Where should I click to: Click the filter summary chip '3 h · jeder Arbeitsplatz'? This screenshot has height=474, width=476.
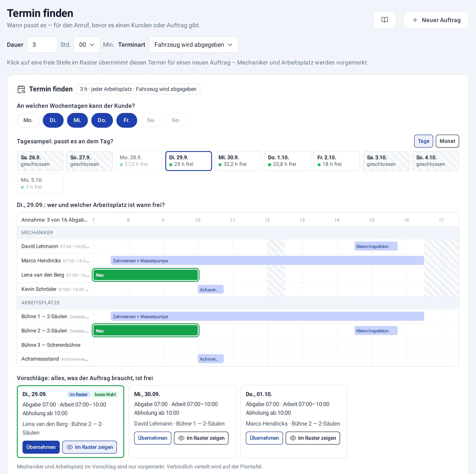pyautogui.click(x=138, y=89)
